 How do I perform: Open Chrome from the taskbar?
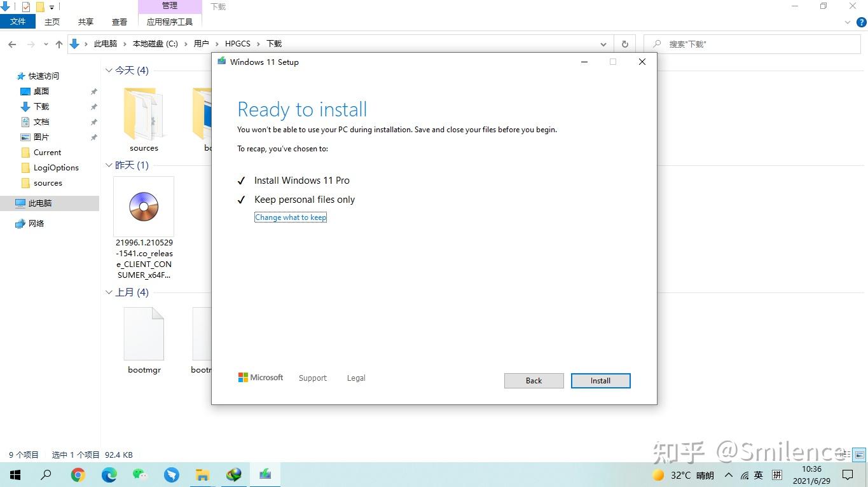tap(78, 475)
